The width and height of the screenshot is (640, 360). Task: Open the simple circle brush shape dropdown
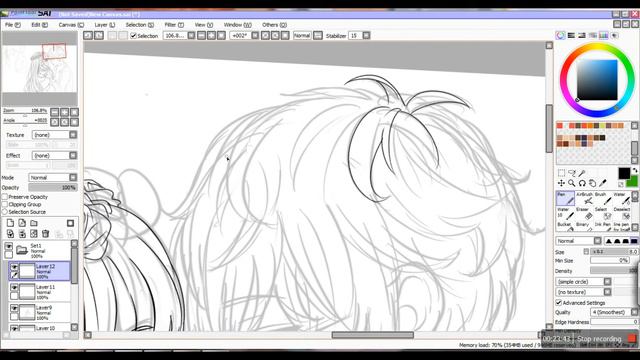[x=583, y=282]
